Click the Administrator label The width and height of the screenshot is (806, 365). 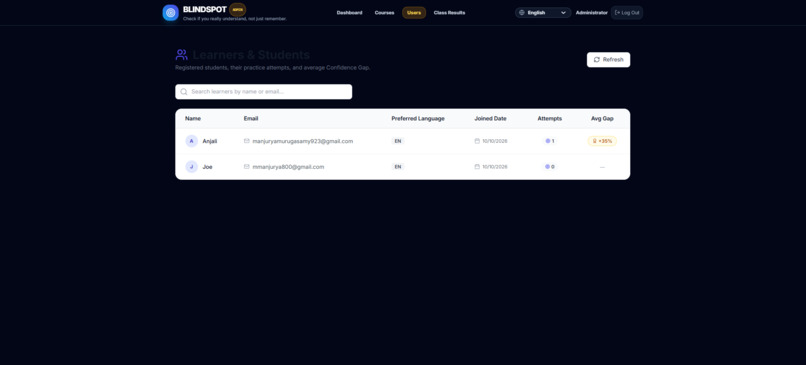(592, 13)
